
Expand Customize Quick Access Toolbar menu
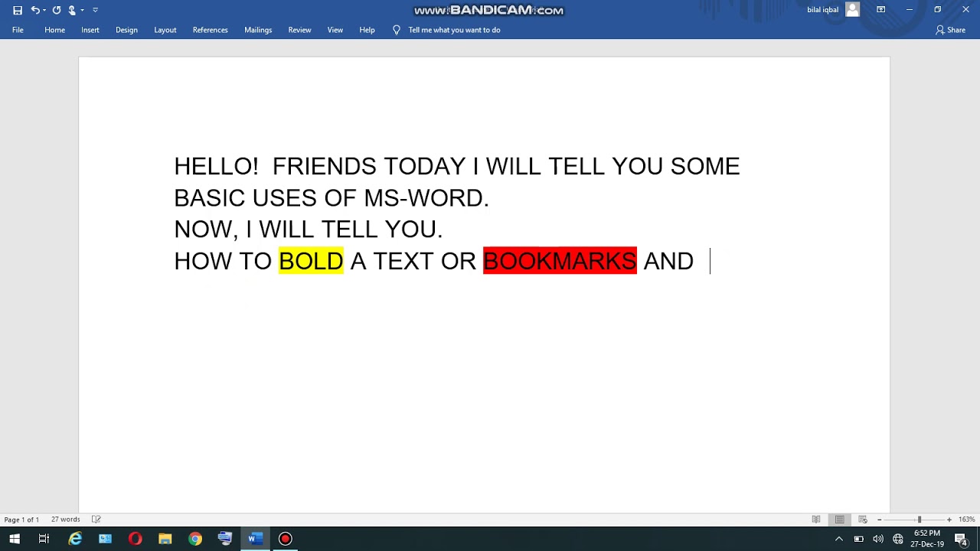tap(95, 10)
